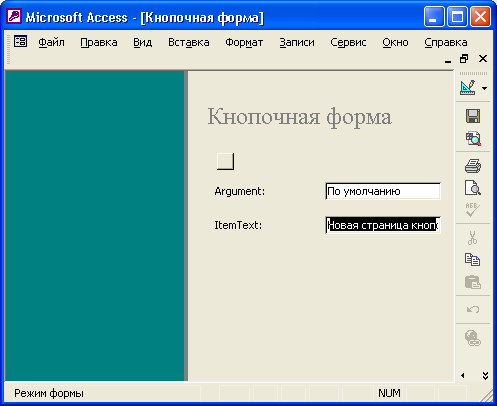Click the form control icon beside Файл
This screenshot has height=406, width=497.
click(x=20, y=42)
